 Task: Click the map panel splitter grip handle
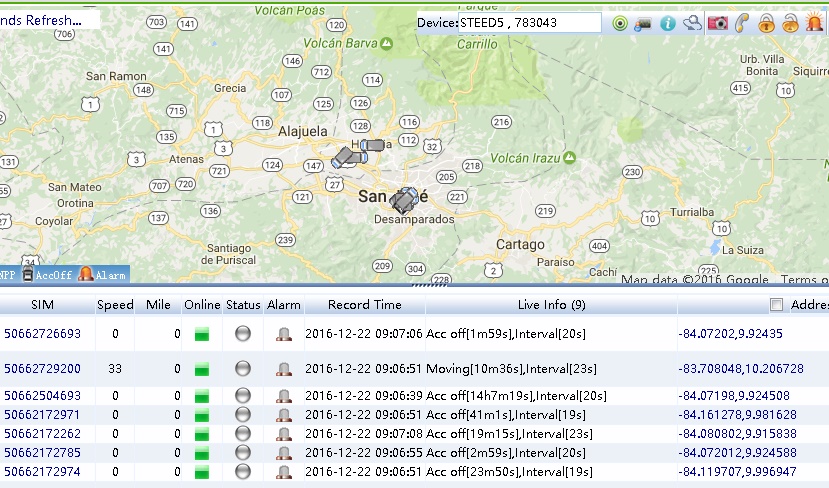[429, 285]
